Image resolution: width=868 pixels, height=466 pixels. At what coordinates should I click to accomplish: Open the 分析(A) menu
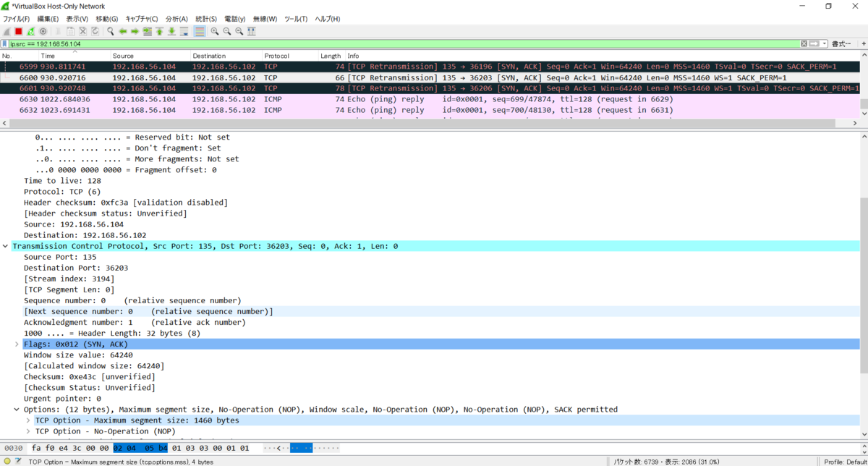[x=176, y=19]
